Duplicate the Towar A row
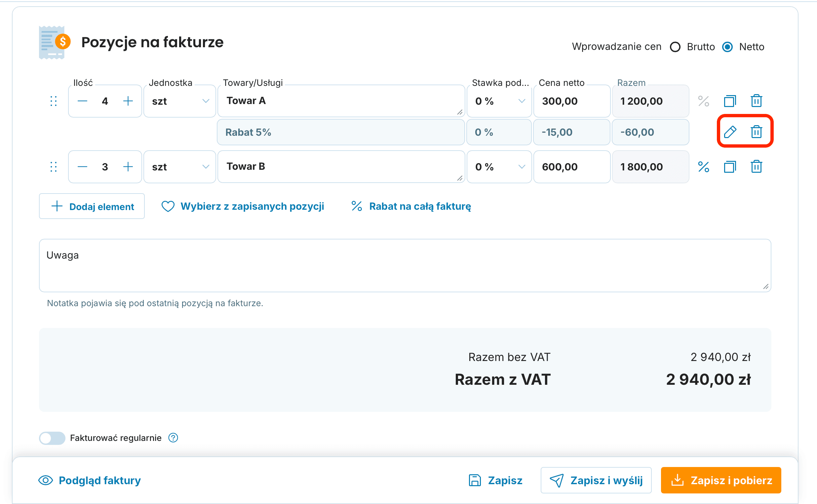 click(x=730, y=101)
